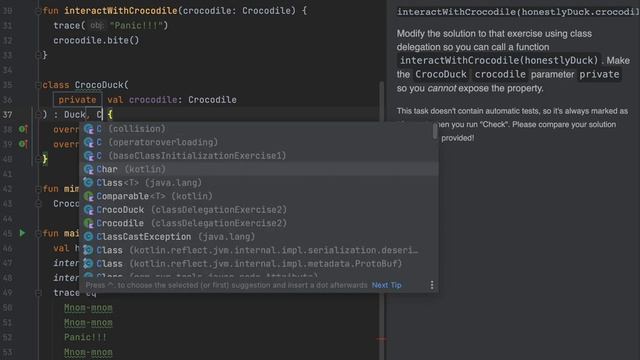Screen dimensions: 640x360
Task: Toggle the fold marker at line 37
Action: click(38, 115)
